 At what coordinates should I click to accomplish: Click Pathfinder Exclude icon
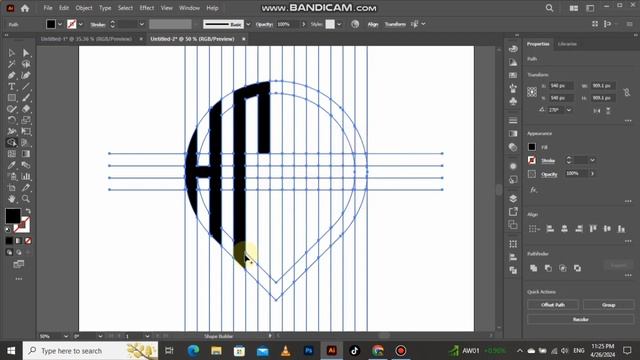[577, 268]
